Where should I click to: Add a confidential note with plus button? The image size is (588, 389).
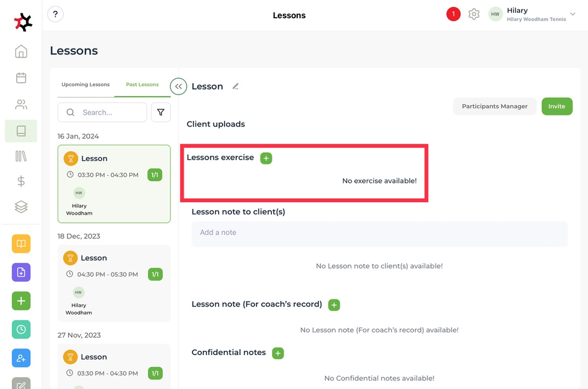click(x=278, y=353)
